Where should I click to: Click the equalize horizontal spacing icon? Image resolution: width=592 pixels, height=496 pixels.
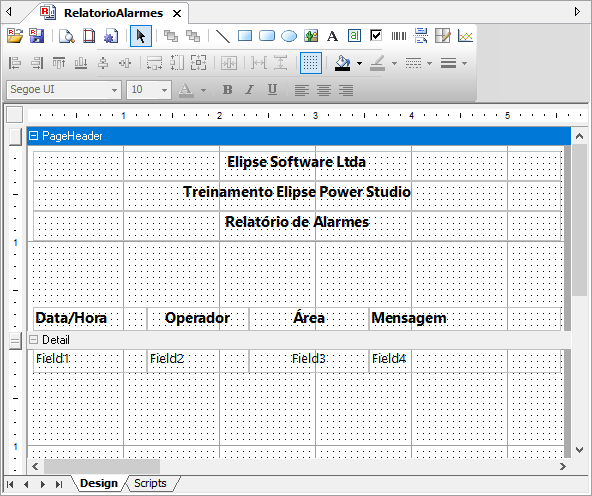click(229, 63)
